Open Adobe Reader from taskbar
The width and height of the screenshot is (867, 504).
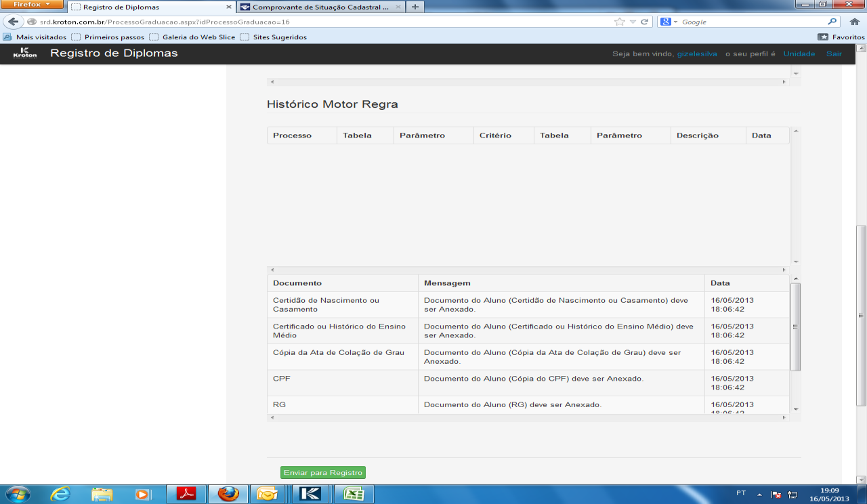(186, 494)
